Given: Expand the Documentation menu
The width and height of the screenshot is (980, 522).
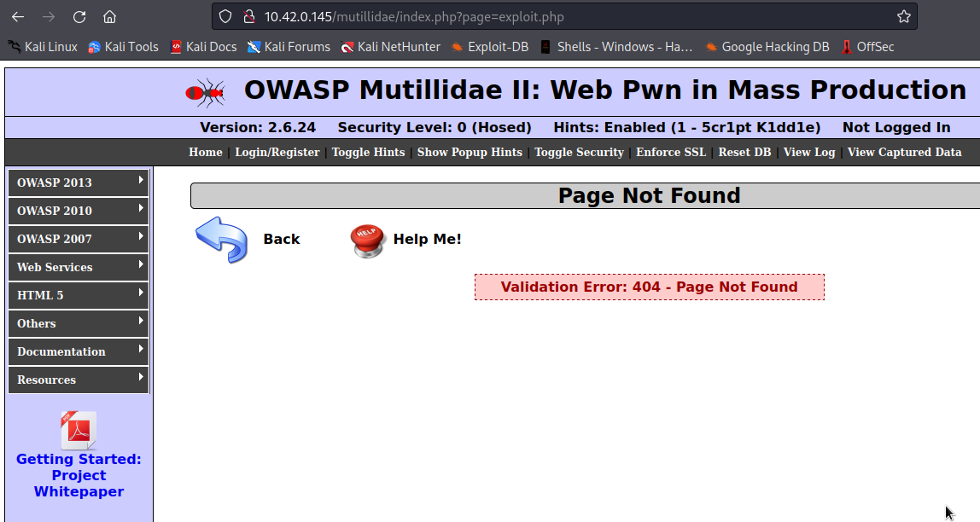Looking at the screenshot, I should (x=79, y=351).
